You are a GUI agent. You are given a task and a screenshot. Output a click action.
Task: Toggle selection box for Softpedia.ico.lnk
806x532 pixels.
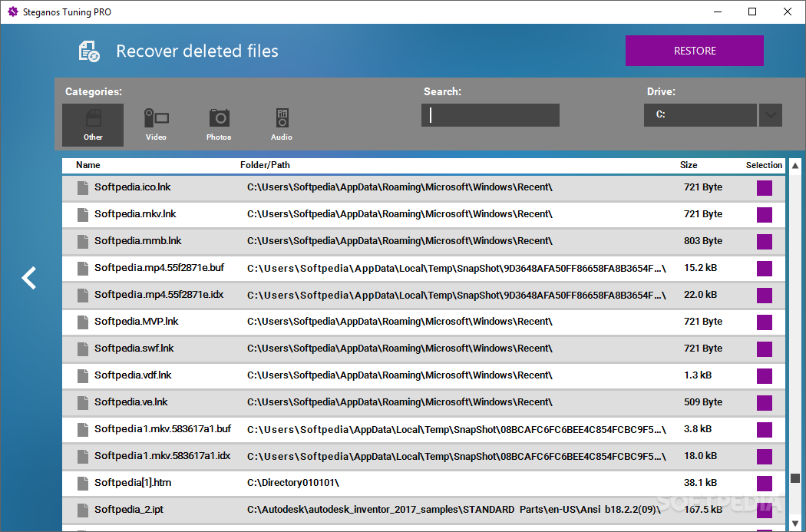click(765, 187)
